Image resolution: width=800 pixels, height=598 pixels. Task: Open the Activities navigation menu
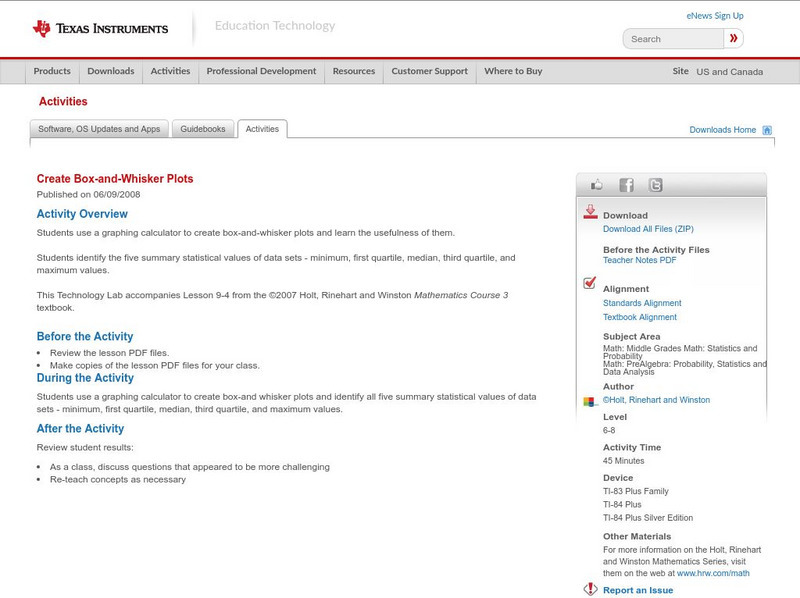[x=170, y=71]
